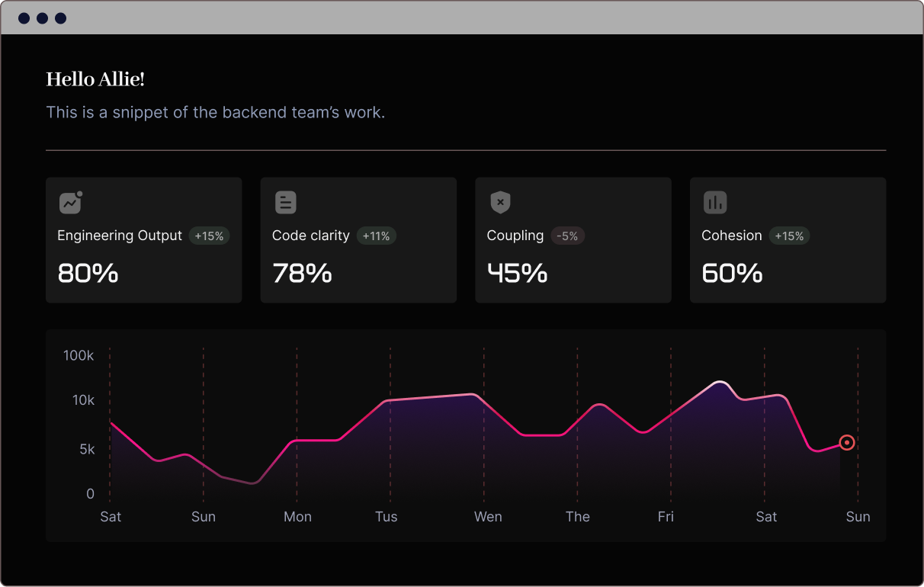
Task: Click the 100k y-axis label
Action: tap(79, 355)
